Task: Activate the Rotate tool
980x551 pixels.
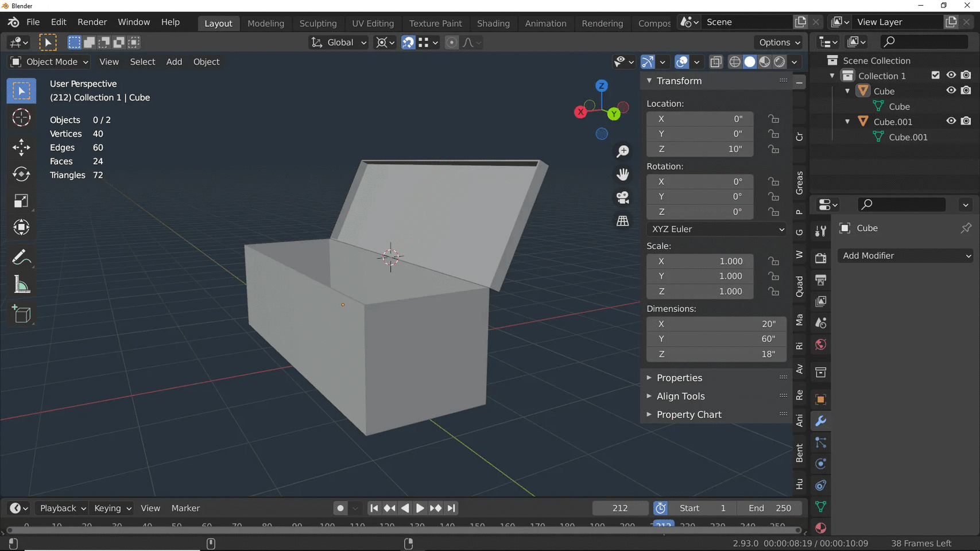Action: click(x=21, y=174)
